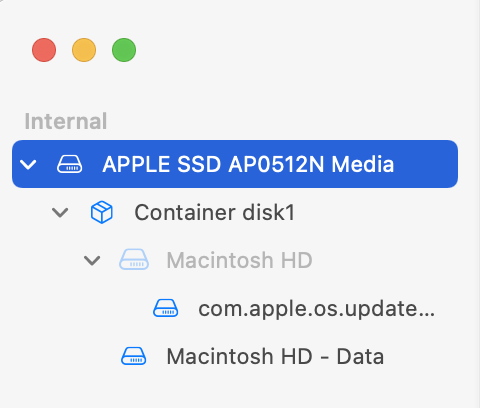
Task: Click the sidebar's right edge divider
Action: click(480, 204)
